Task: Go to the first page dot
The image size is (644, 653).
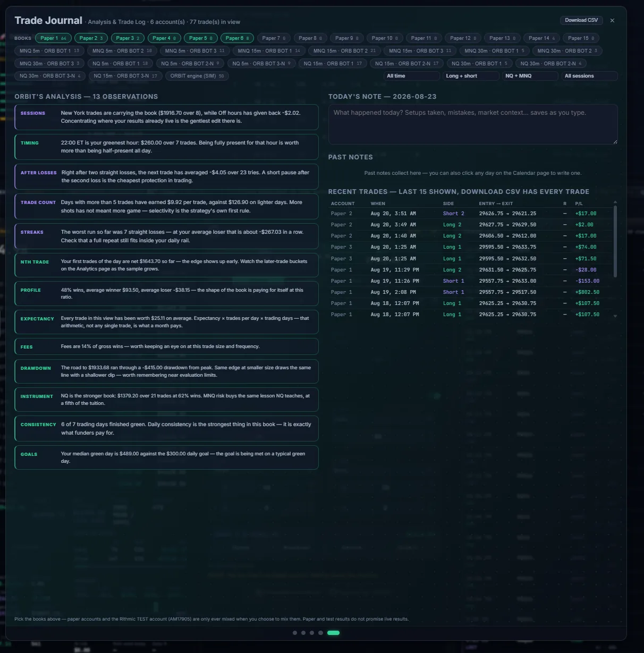Action: point(295,633)
